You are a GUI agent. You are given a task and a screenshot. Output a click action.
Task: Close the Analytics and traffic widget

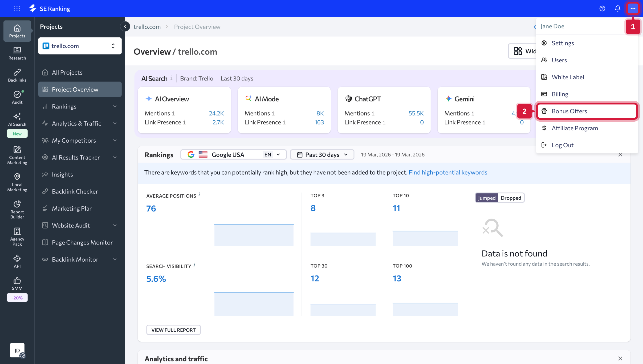point(620,359)
